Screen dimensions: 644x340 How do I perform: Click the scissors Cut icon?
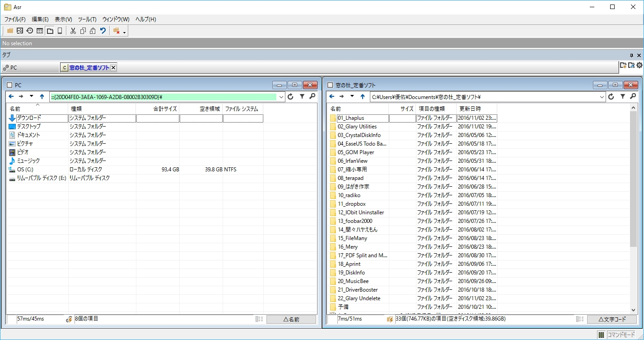click(x=73, y=31)
